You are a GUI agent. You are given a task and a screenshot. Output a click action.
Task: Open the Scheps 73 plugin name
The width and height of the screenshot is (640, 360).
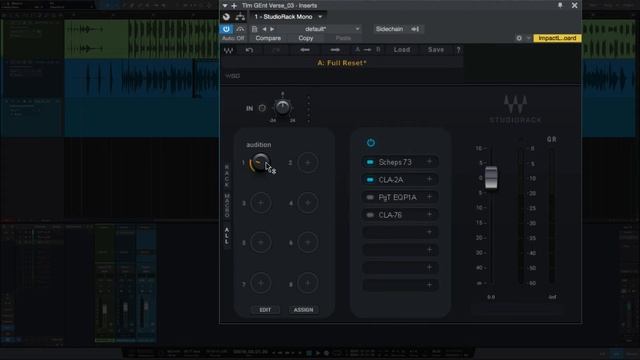(x=395, y=162)
